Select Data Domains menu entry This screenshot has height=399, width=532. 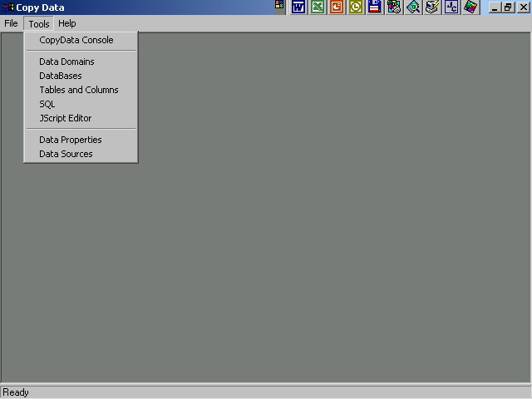pos(81,62)
